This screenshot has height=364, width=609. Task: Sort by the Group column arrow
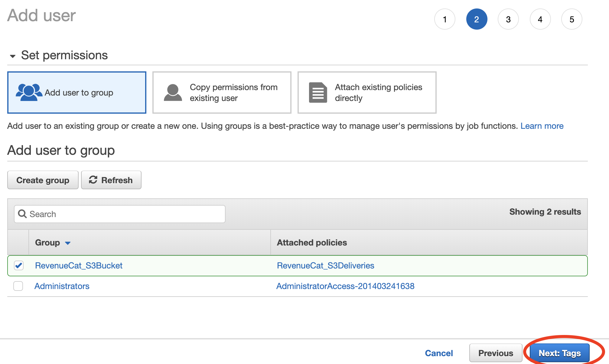point(68,243)
